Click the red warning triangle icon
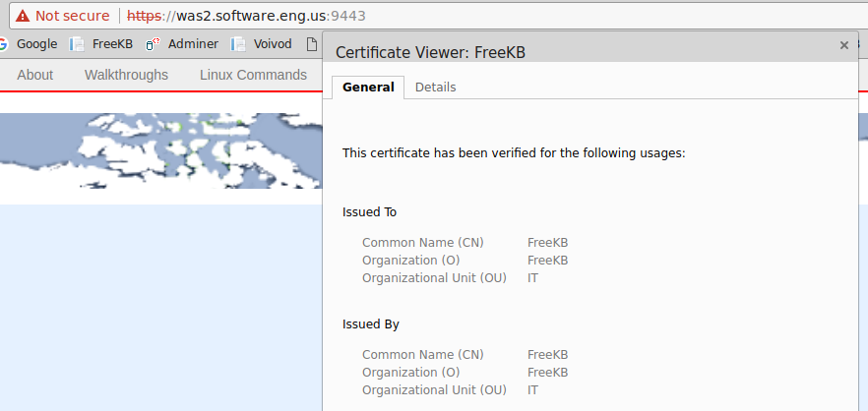868x411 pixels. (22, 16)
